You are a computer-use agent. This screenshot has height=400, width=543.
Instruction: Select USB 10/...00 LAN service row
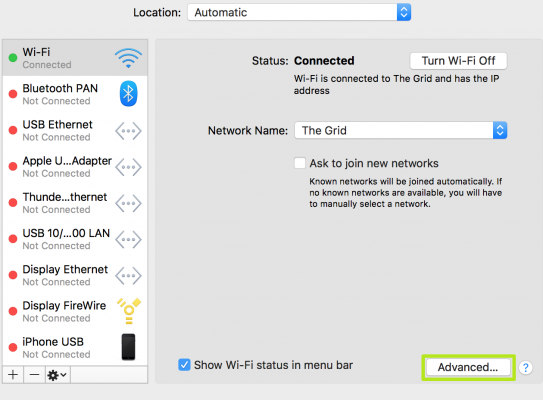pyautogui.click(x=75, y=239)
